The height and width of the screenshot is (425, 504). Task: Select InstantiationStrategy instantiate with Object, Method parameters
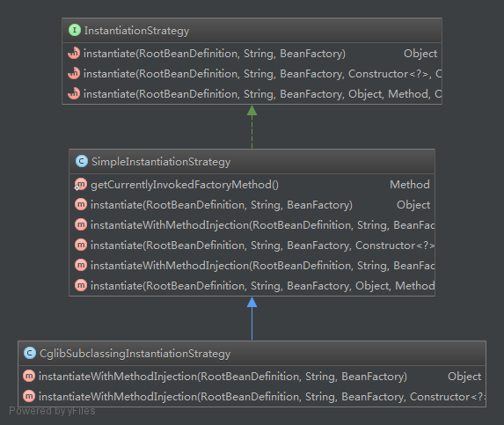click(262, 94)
